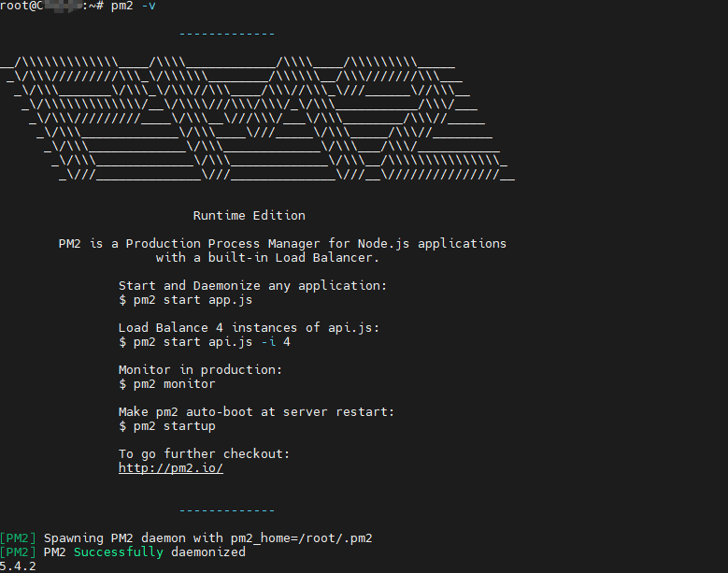The image size is (728, 573).
Task: Click 'To go further checkout:' line
Action: (204, 454)
